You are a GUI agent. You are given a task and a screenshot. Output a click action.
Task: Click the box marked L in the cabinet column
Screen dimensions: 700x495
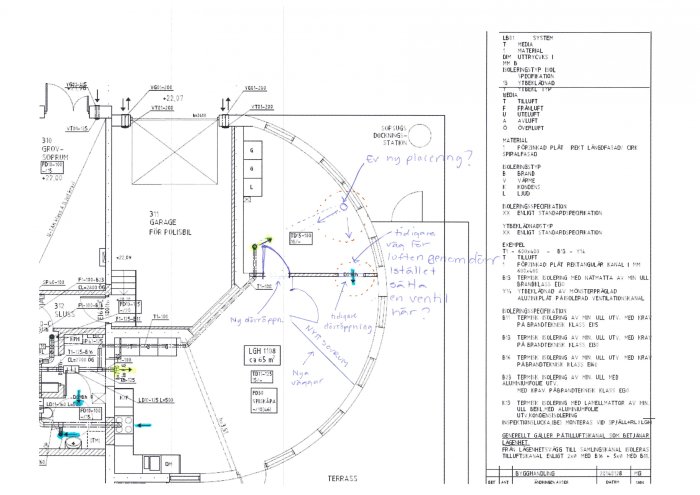[x=252, y=187]
